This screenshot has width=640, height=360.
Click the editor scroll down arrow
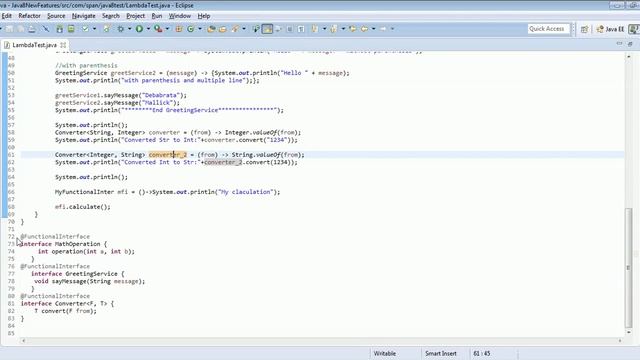[x=629, y=333]
